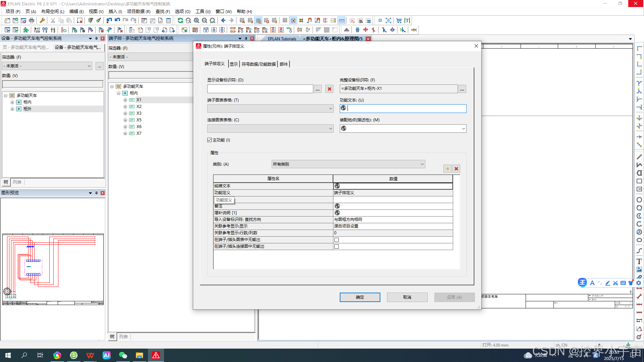Open File Explorer from the taskbar

140,355
